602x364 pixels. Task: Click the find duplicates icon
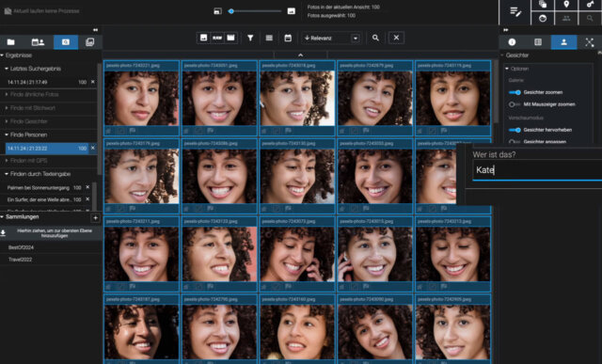(x=543, y=5)
